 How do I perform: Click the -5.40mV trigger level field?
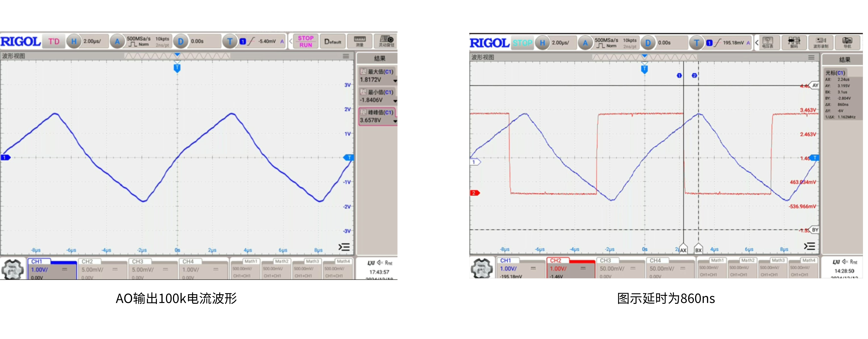267,42
